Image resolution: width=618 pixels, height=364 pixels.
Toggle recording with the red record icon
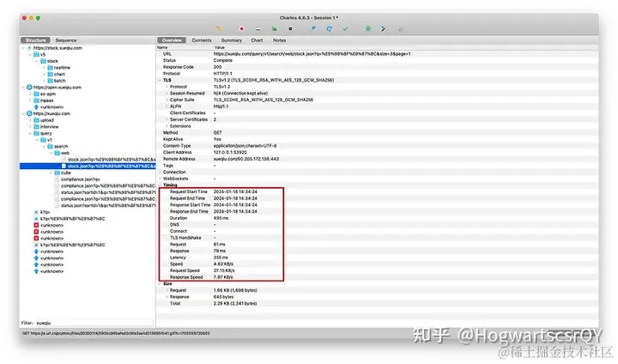241,28
